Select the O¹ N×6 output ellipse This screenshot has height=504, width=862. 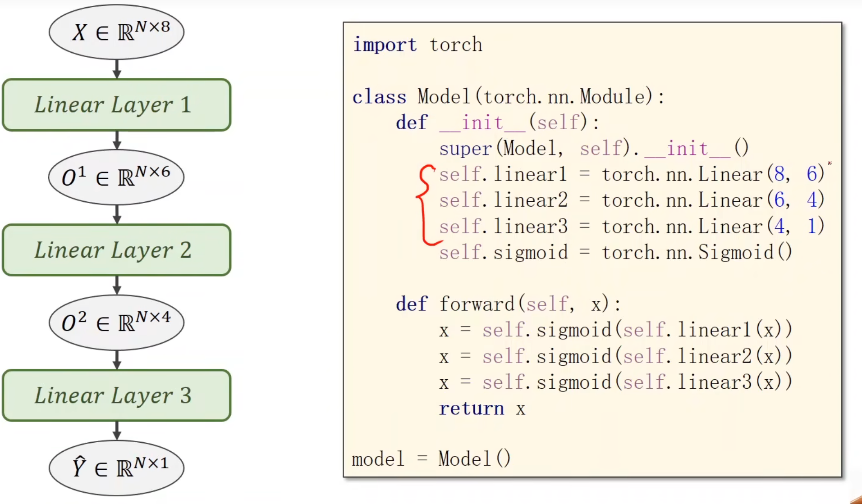(116, 177)
